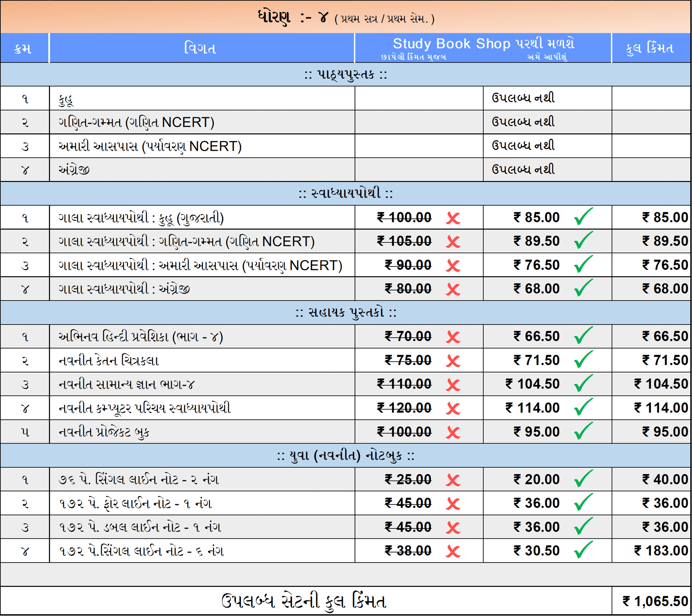Viewport: 692px width, 616px height.
Task: Click green checkmark next to ₹ 30.50
Action: [583, 550]
